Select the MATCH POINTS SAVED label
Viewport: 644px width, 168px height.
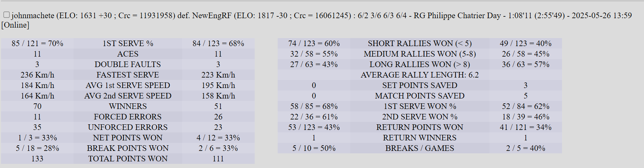(420, 96)
